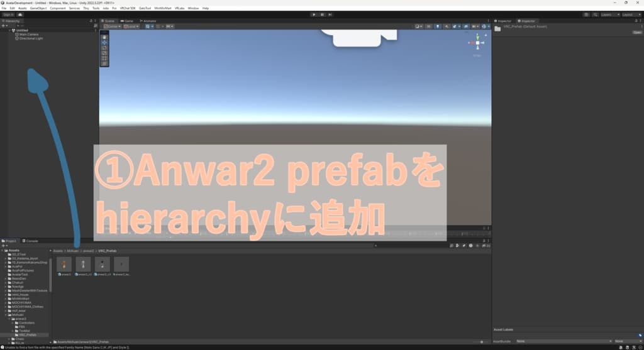Switch to the Game tab

click(x=127, y=21)
